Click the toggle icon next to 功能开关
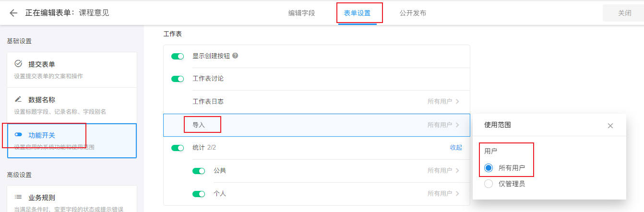 click(18, 135)
